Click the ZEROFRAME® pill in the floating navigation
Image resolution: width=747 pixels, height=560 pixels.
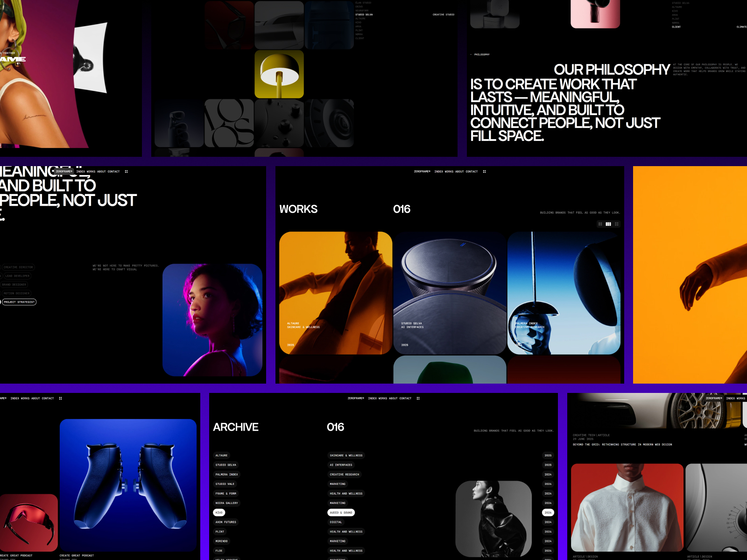click(63, 172)
